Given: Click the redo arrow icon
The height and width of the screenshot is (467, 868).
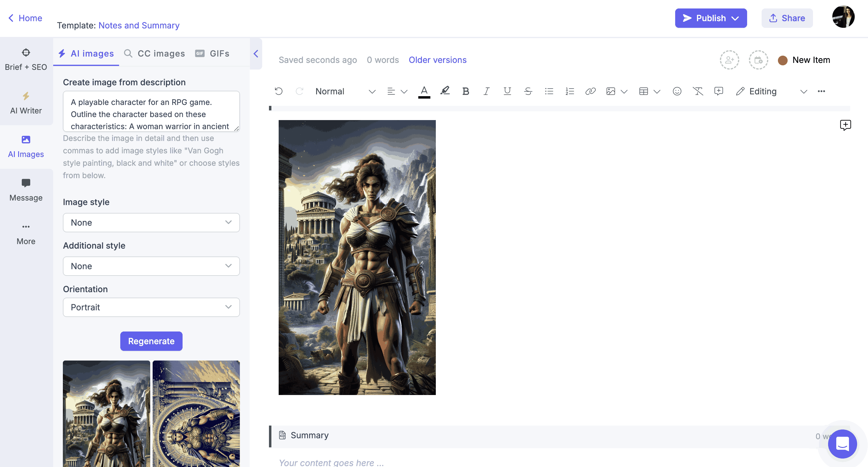Looking at the screenshot, I should tap(299, 91).
